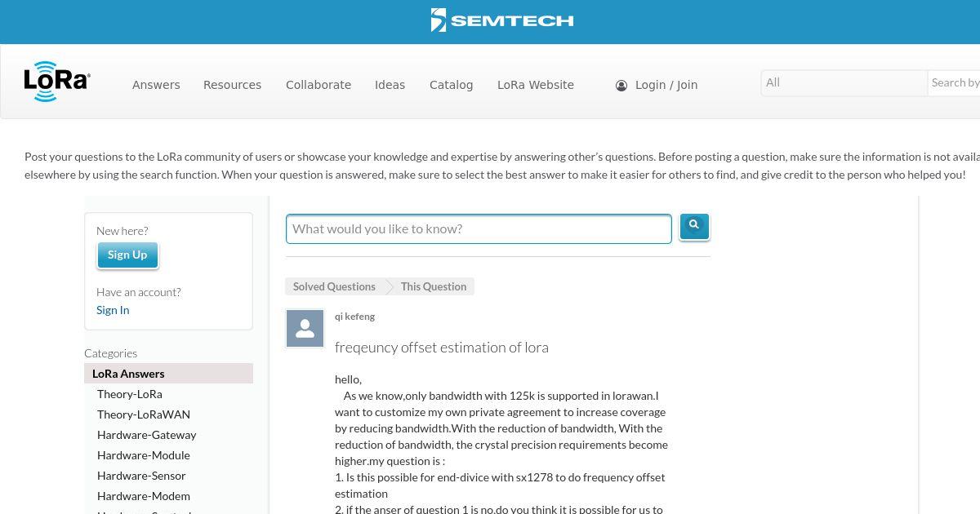Open the All search scope dropdown
Image resolution: width=980 pixels, height=514 pixels.
tap(844, 82)
